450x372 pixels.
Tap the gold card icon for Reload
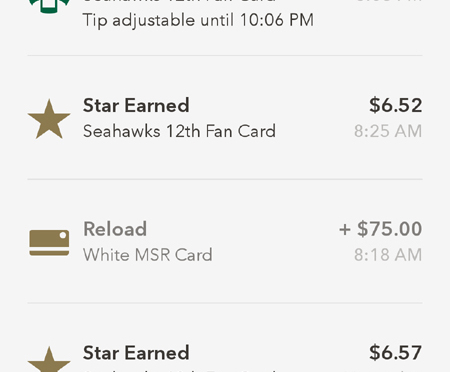49,243
